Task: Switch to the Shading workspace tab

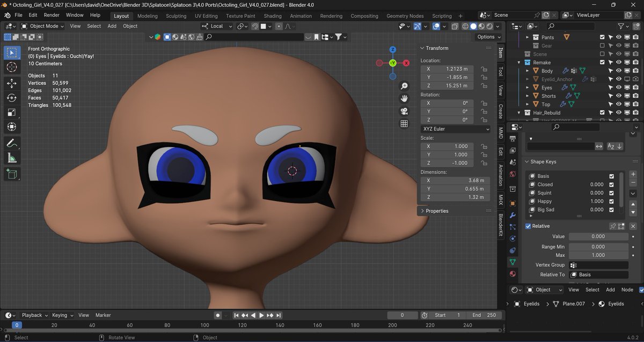Action: pyautogui.click(x=273, y=16)
